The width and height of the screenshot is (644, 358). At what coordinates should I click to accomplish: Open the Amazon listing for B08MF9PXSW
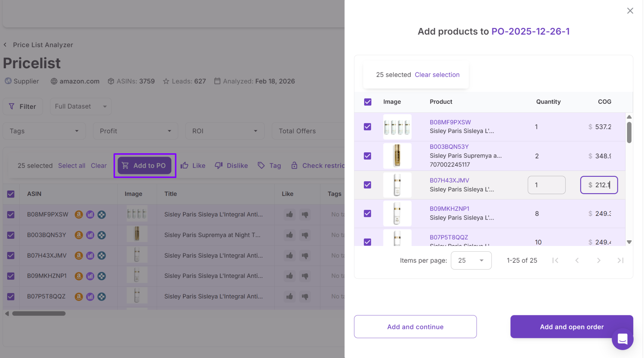coord(79,214)
